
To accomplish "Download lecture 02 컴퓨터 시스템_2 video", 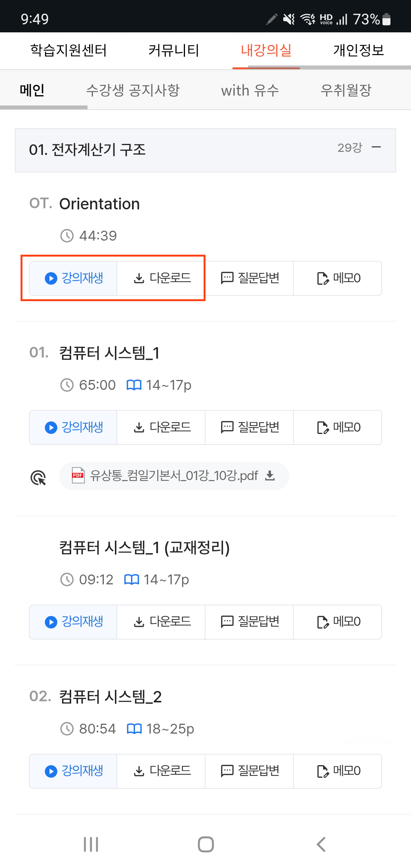I will pos(161,771).
